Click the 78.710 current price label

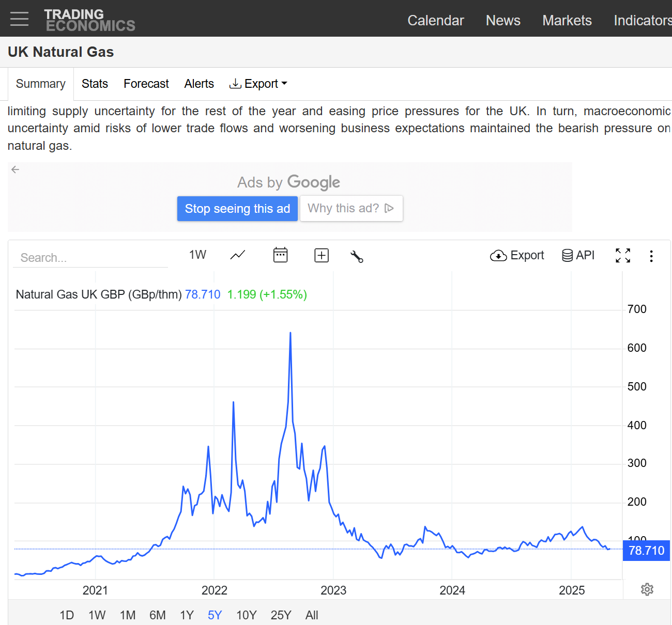646,550
